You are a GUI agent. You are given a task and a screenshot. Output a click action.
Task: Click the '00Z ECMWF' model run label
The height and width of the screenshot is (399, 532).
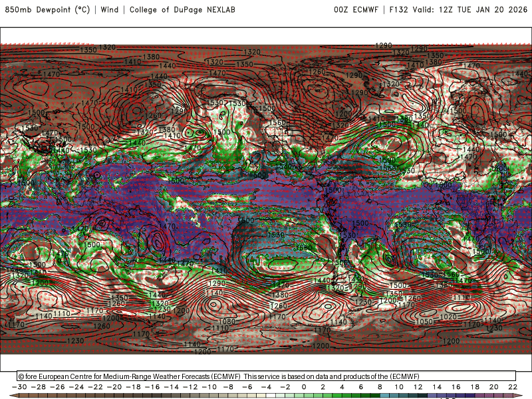(x=356, y=9)
